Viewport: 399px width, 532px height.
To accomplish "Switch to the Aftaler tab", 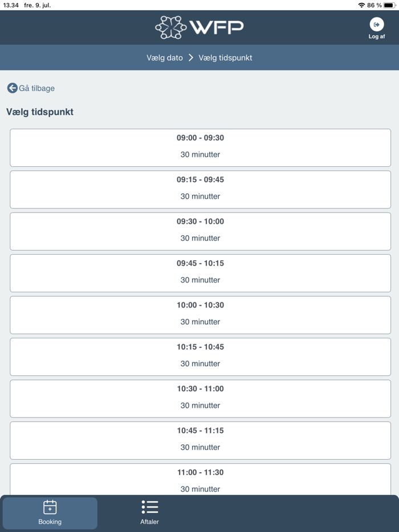I will pos(149,513).
